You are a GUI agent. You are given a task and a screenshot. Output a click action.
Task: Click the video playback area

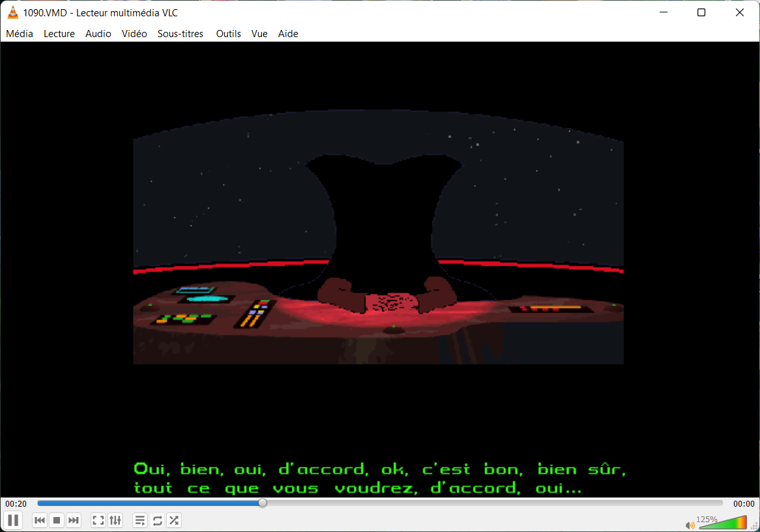(x=380, y=269)
